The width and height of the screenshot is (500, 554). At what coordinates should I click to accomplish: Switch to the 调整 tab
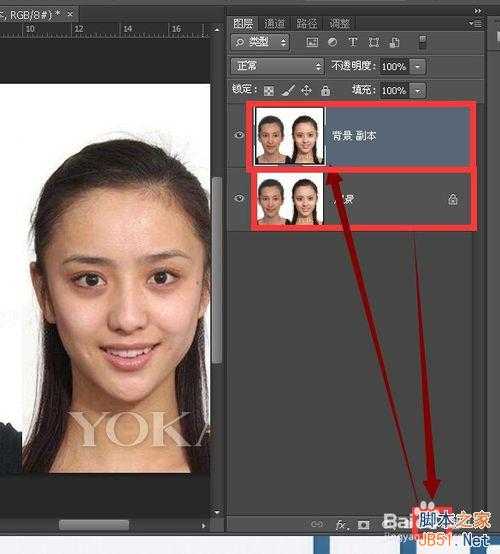point(339,24)
